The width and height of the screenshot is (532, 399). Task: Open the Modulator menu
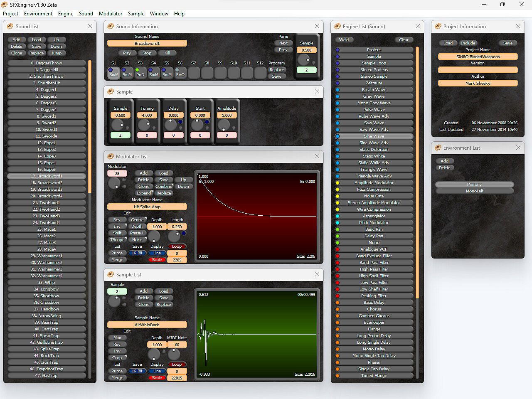click(111, 14)
